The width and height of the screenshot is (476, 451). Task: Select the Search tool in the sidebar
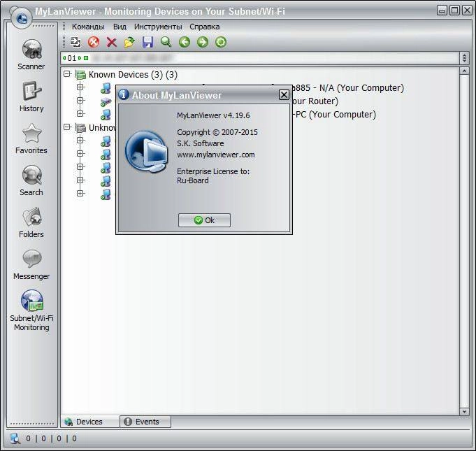click(x=31, y=180)
